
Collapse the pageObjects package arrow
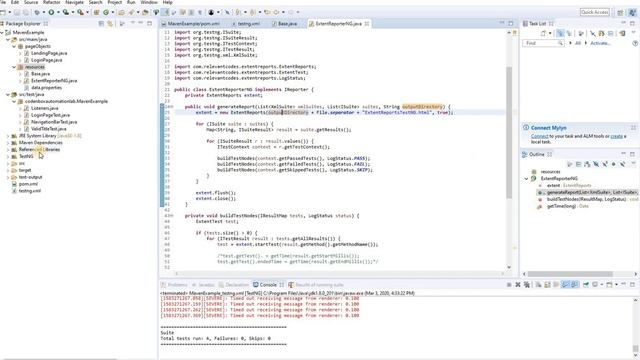14,46
